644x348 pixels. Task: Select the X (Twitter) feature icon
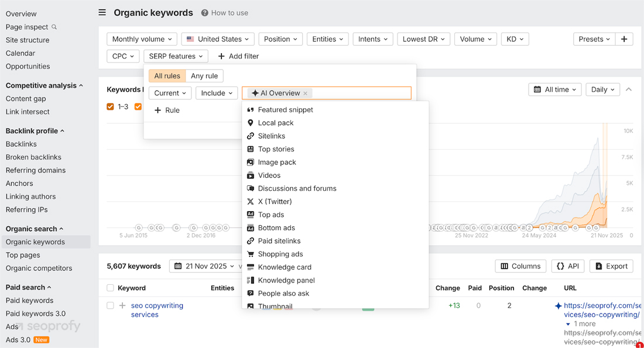coord(249,201)
